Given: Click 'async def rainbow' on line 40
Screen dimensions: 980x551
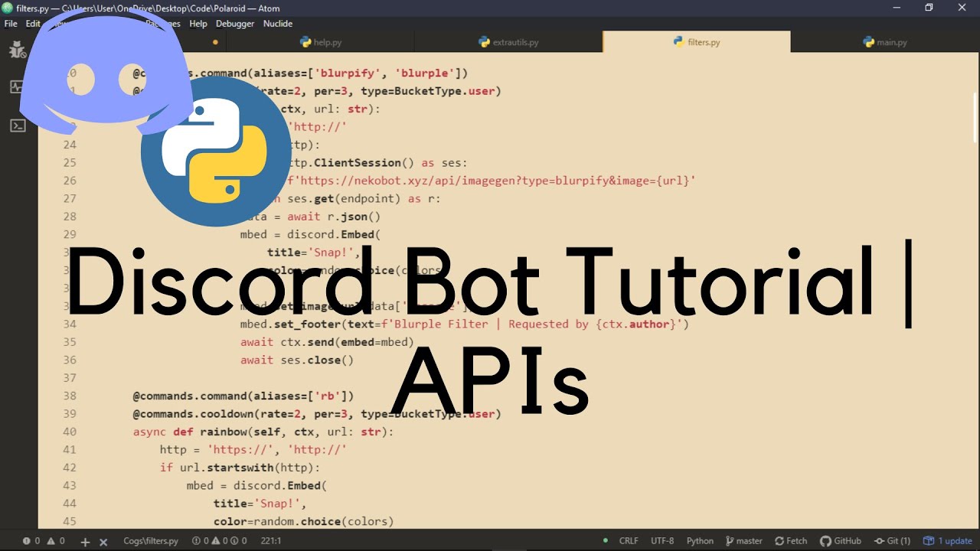Looking at the screenshot, I should (191, 432).
